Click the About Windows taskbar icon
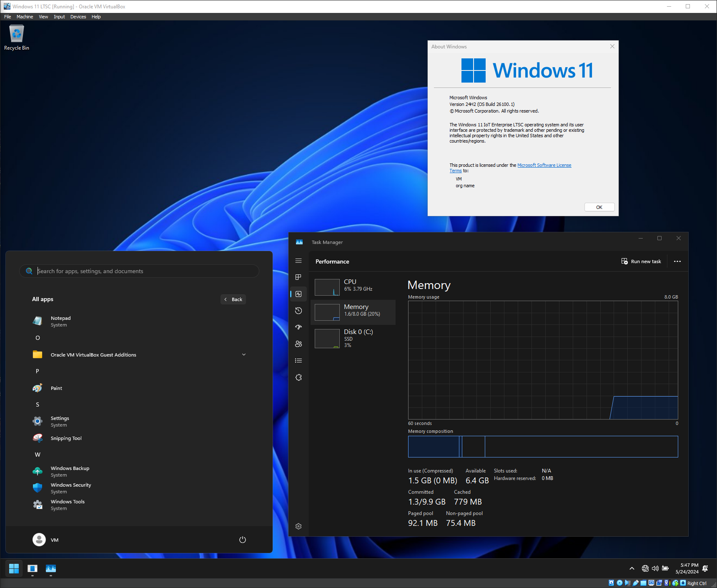This screenshot has width=717, height=588. [33, 568]
